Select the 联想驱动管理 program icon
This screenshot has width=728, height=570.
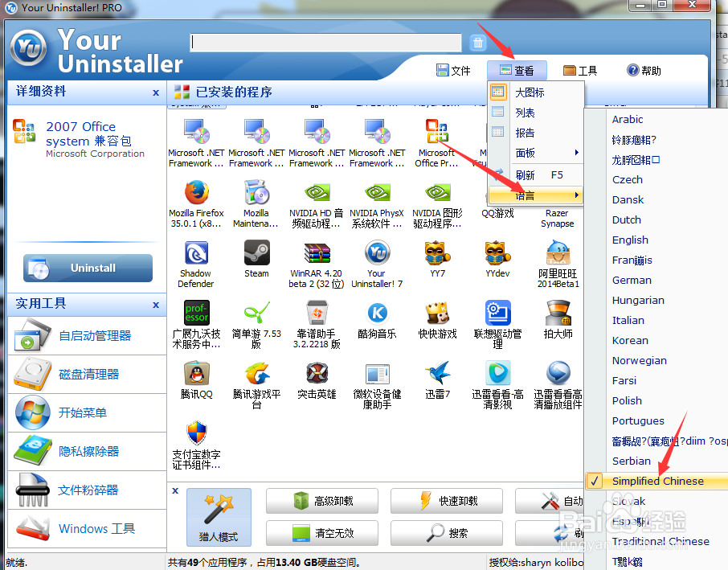[x=497, y=313]
